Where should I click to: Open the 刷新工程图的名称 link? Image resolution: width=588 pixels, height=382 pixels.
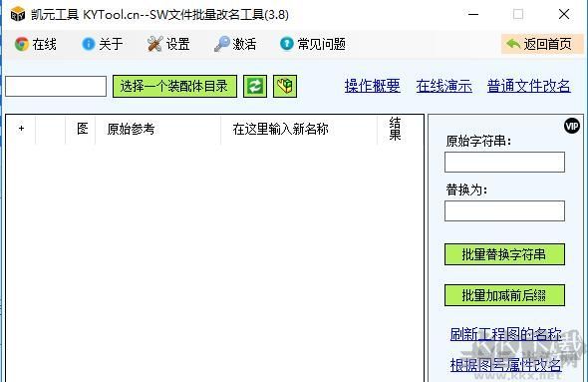(x=506, y=334)
